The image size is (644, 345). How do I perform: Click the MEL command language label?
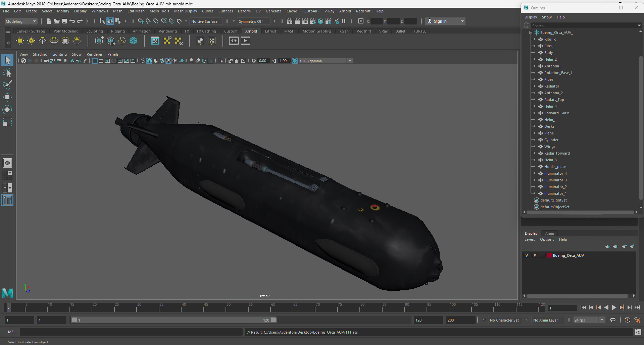point(12,332)
